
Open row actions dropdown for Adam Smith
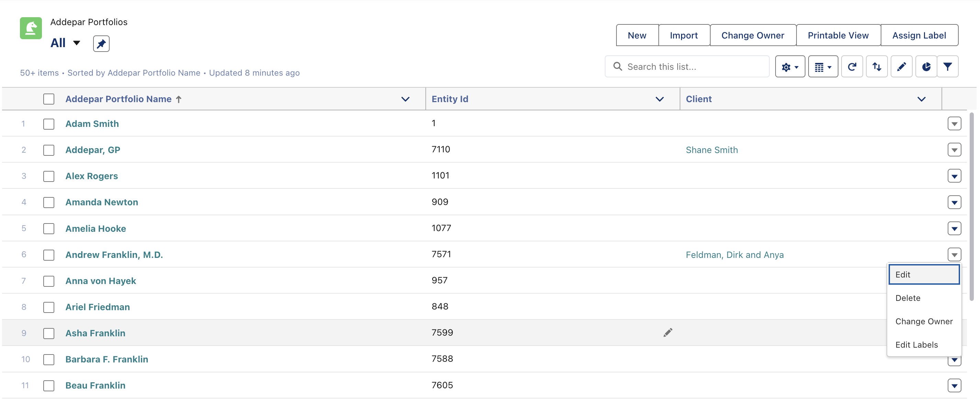point(954,124)
